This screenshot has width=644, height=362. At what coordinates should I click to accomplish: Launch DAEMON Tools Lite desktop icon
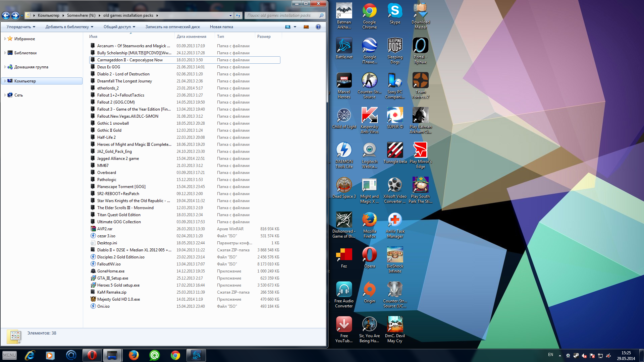[x=344, y=155]
